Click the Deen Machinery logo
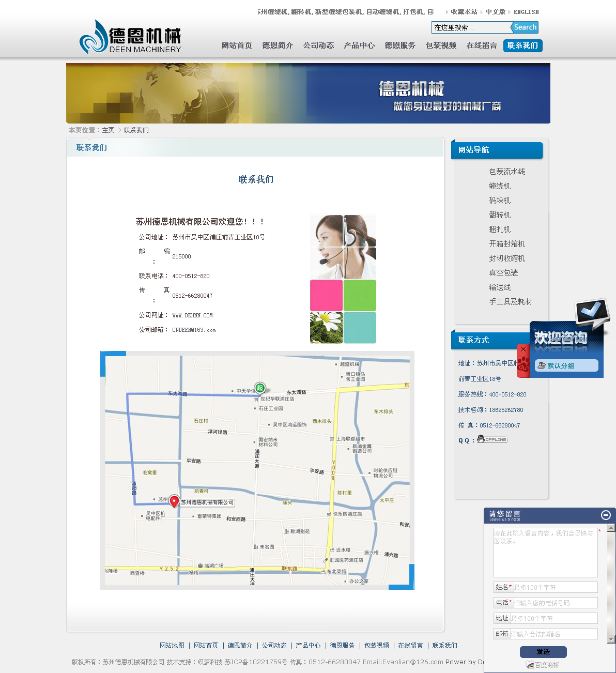Image resolution: width=616 pixels, height=673 pixels. pyautogui.click(x=130, y=37)
